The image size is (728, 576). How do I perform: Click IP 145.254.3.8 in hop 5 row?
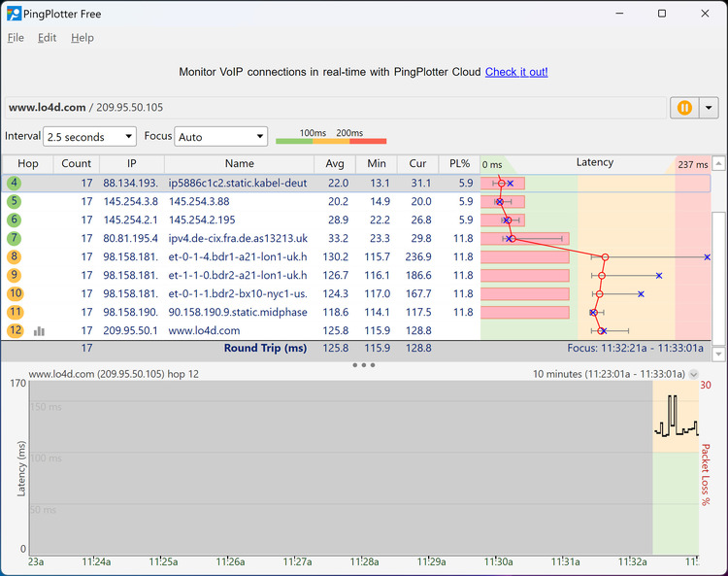point(130,202)
